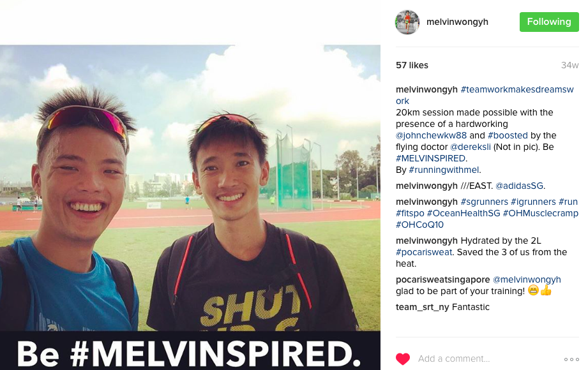The width and height of the screenshot is (588, 370).
Task: View the 57 likes list
Action: [412, 65]
